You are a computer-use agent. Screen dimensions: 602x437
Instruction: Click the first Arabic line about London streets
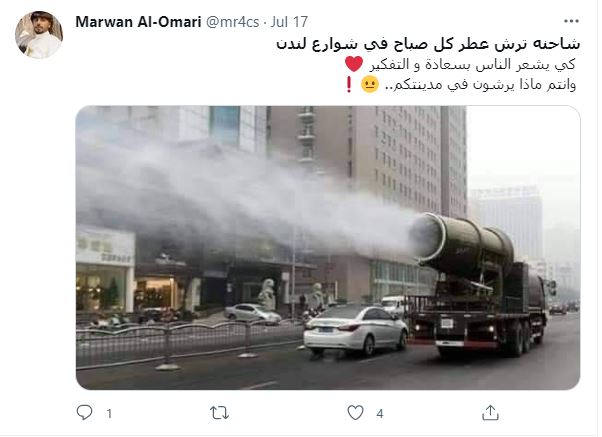[428, 44]
